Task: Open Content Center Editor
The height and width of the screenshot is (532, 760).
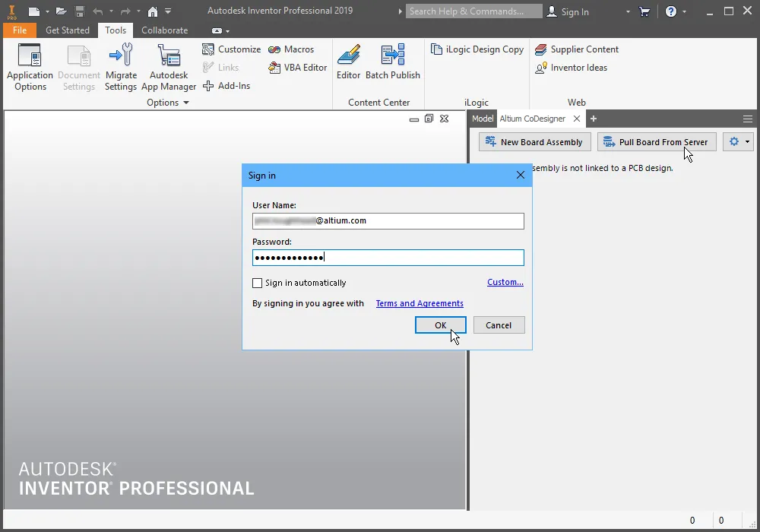Action: point(349,62)
